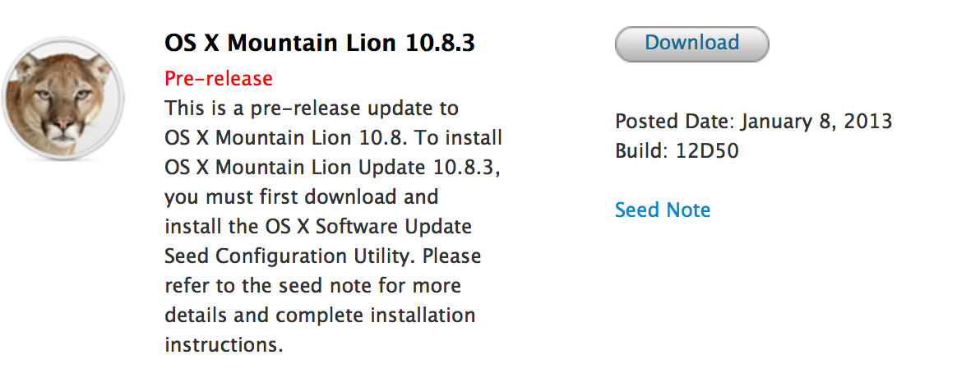Click the "OS X Mountain Lion 10.8. To install" line
The width and height of the screenshot is (980, 378).
coord(333,137)
